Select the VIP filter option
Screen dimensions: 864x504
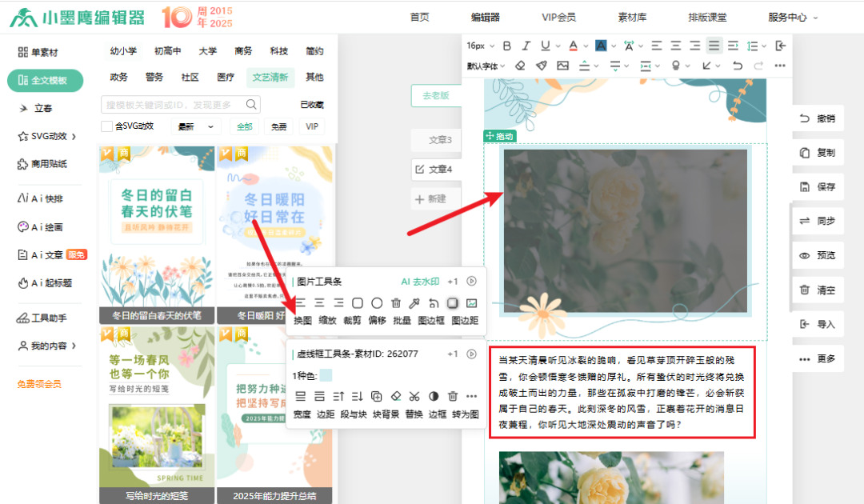(312, 126)
